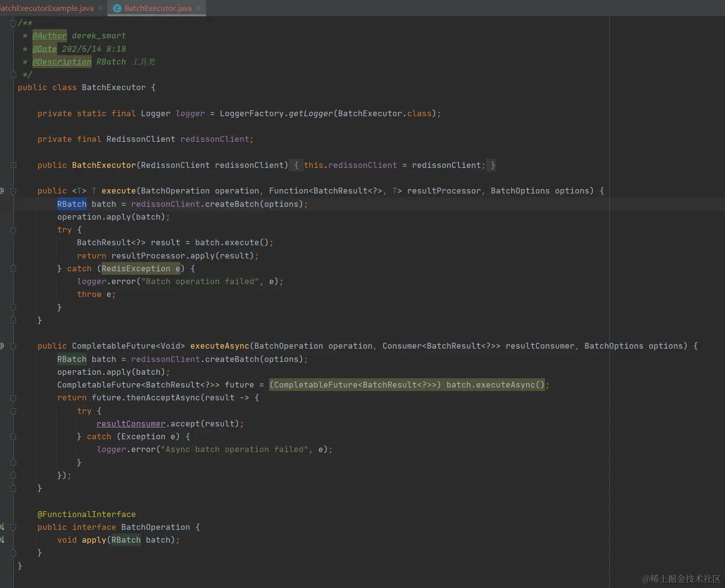
Task: Close the BatchExecutorExample.java tab
Action: (101, 8)
